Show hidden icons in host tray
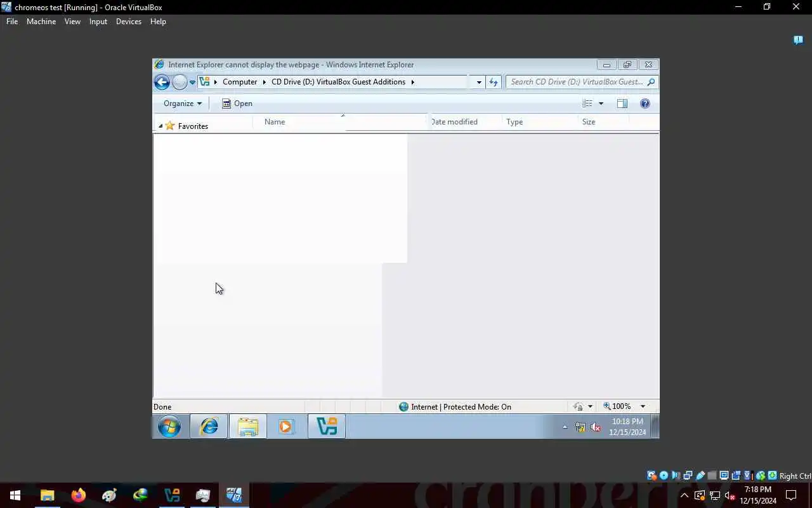812x508 pixels. tap(684, 495)
